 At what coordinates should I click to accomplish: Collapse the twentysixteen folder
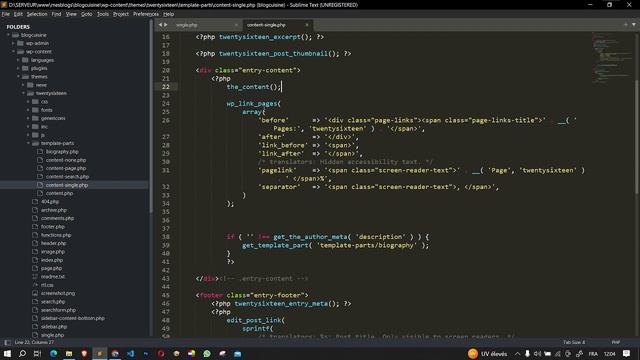click(x=23, y=93)
